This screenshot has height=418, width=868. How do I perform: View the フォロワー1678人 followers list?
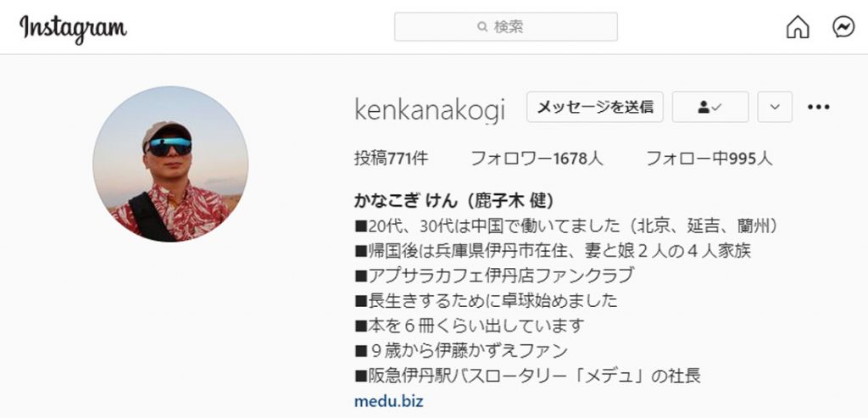[537, 159]
